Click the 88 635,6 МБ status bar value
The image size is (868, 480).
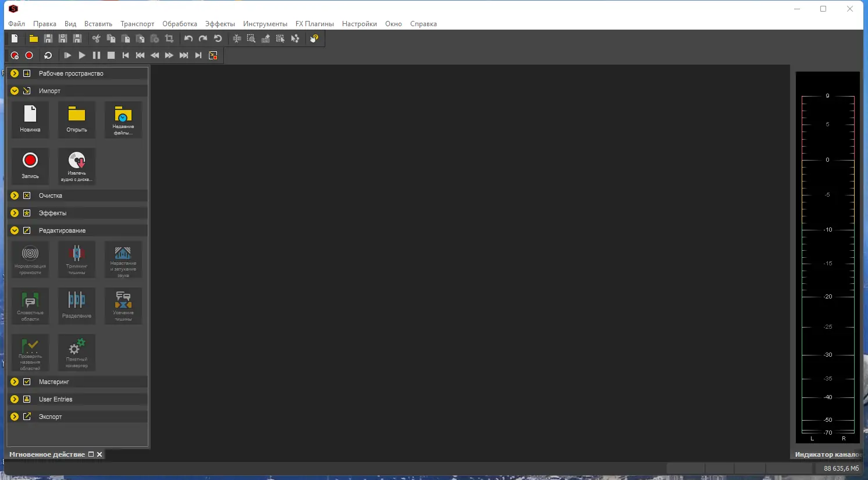pos(841,468)
